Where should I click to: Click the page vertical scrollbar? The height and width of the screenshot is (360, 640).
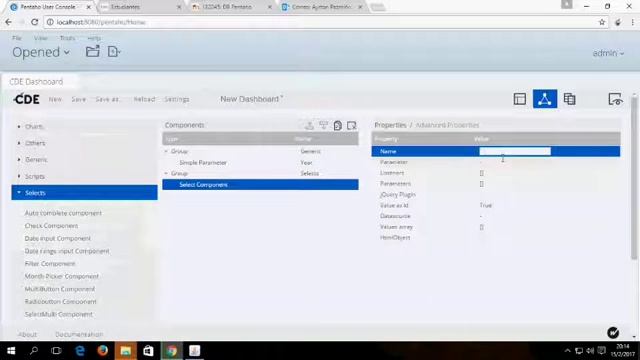[x=633, y=178]
